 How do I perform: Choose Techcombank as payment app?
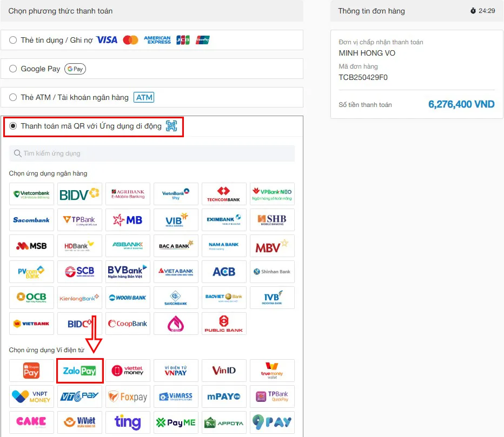click(x=224, y=194)
